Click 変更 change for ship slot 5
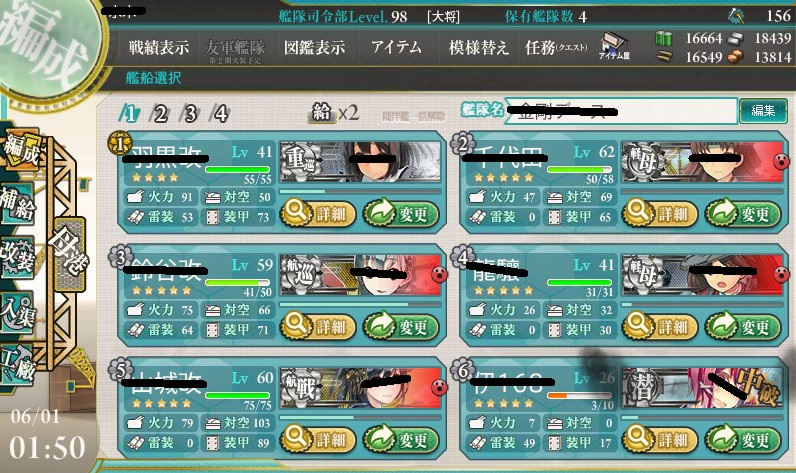 tap(401, 439)
